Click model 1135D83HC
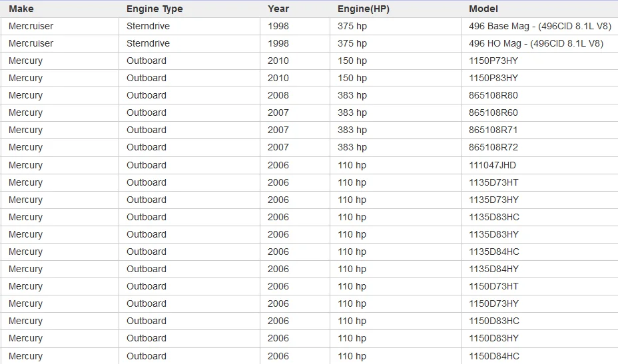Image resolution: width=618 pixels, height=364 pixels. click(x=494, y=217)
